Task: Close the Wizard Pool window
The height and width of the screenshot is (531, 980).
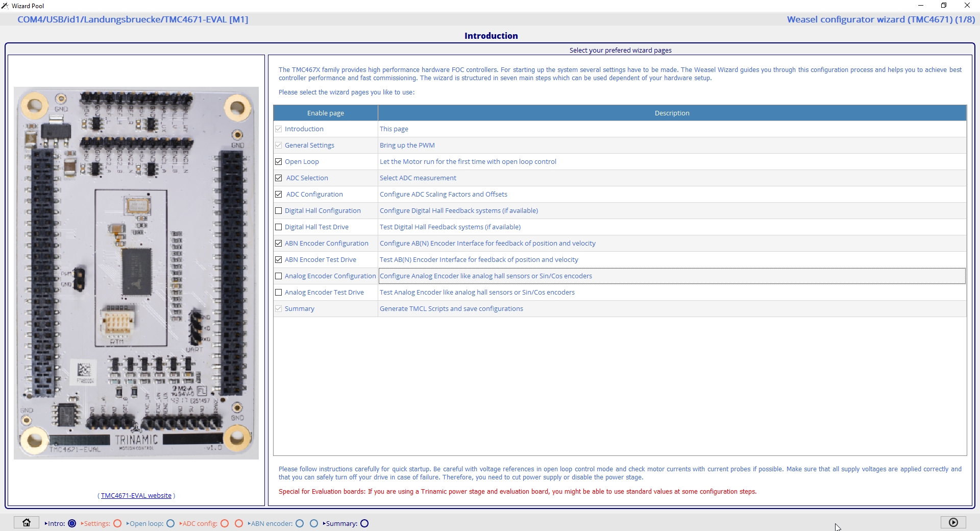Action: (967, 6)
